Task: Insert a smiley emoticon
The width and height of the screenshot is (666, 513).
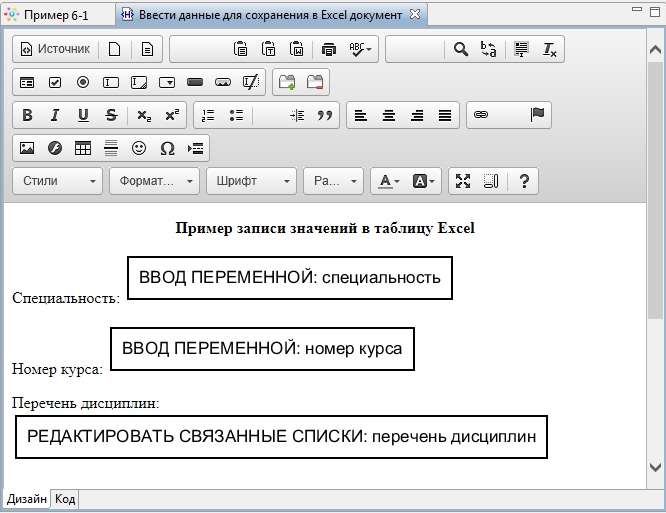Action: [x=139, y=148]
